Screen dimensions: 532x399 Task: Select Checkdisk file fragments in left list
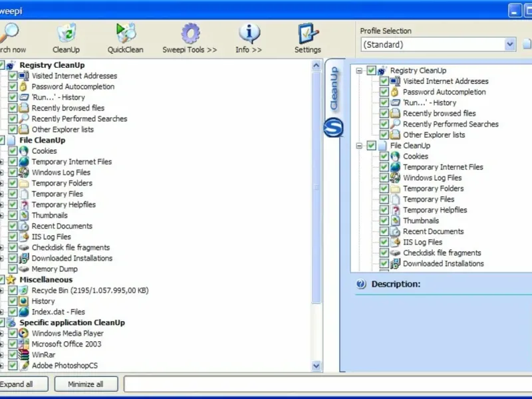click(70, 247)
